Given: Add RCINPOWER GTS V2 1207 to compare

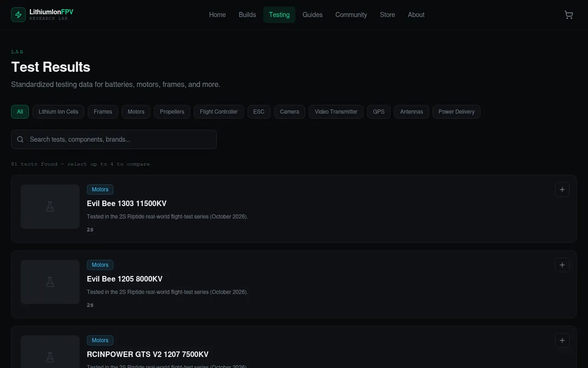Looking at the screenshot, I should (x=562, y=340).
